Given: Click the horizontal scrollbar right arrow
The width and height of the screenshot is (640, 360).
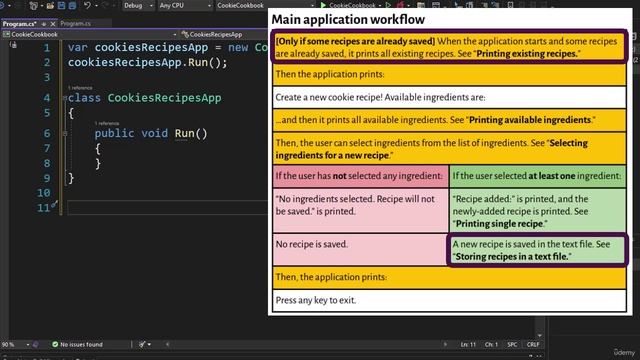Looking at the screenshot, I should tap(445, 344).
